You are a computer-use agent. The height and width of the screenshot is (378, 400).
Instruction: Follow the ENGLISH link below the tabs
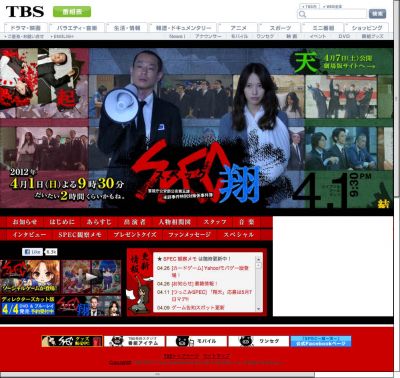(62, 36)
